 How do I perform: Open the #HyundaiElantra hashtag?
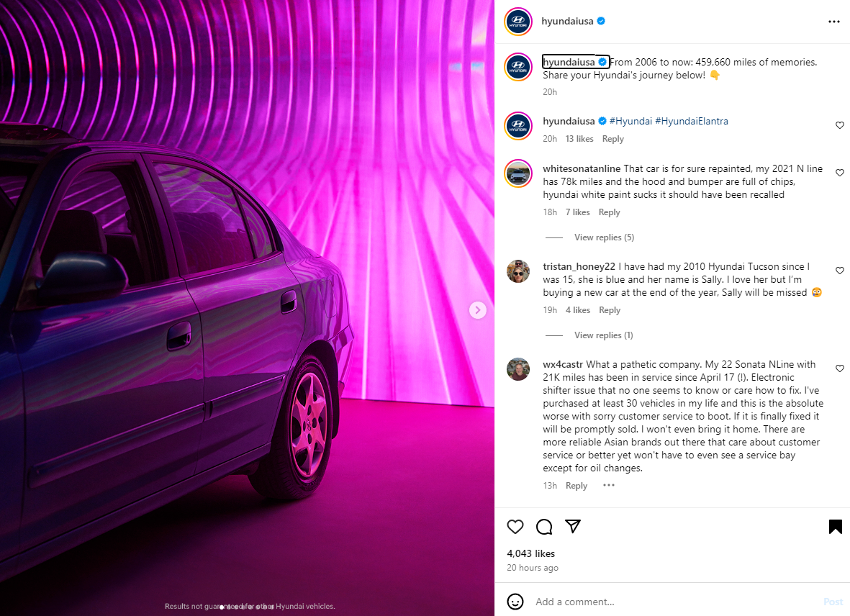click(x=691, y=122)
